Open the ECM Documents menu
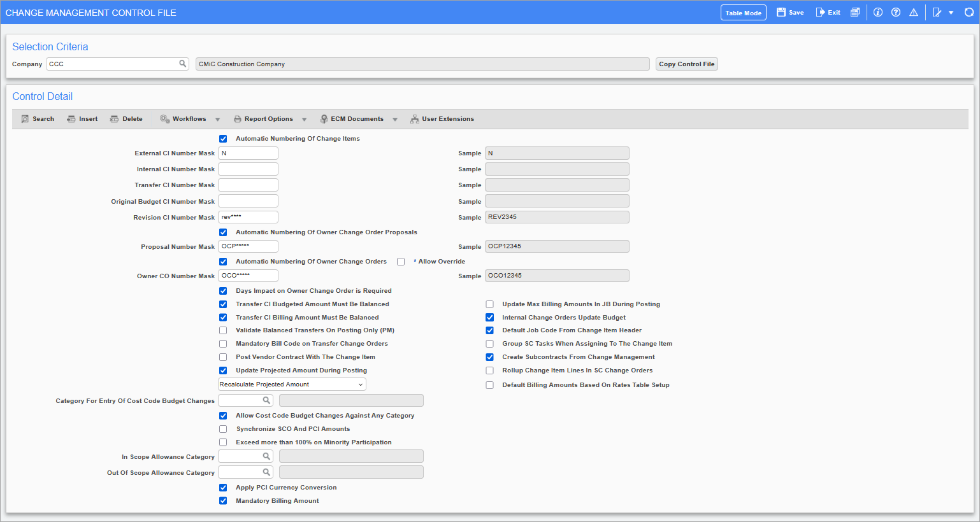Image resolution: width=980 pixels, height=522 pixels. [357, 119]
